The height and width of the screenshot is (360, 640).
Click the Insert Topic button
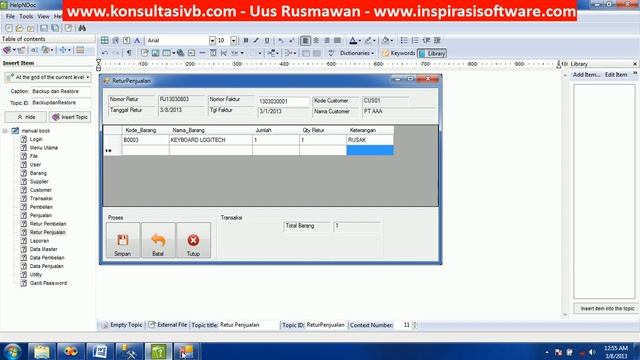click(x=70, y=117)
